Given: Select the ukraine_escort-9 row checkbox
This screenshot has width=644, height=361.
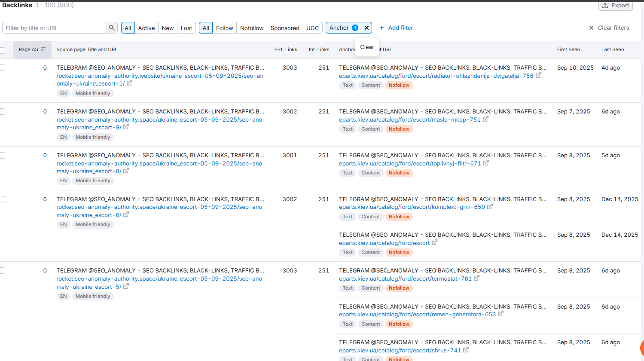Looking at the screenshot, I should click(x=2, y=111).
